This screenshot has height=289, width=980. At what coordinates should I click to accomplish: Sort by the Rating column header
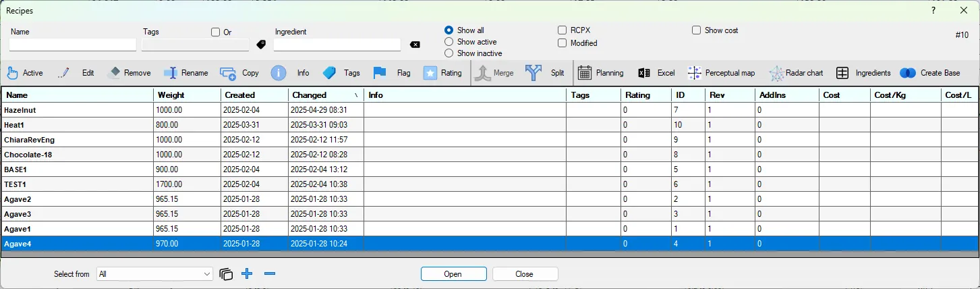point(647,95)
